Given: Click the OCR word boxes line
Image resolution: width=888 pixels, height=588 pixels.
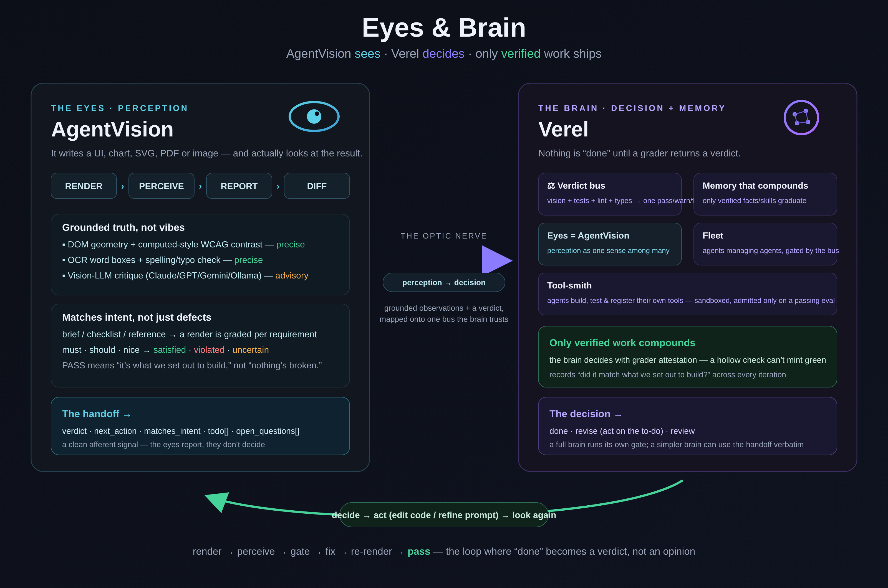Looking at the screenshot, I should click(x=162, y=260).
